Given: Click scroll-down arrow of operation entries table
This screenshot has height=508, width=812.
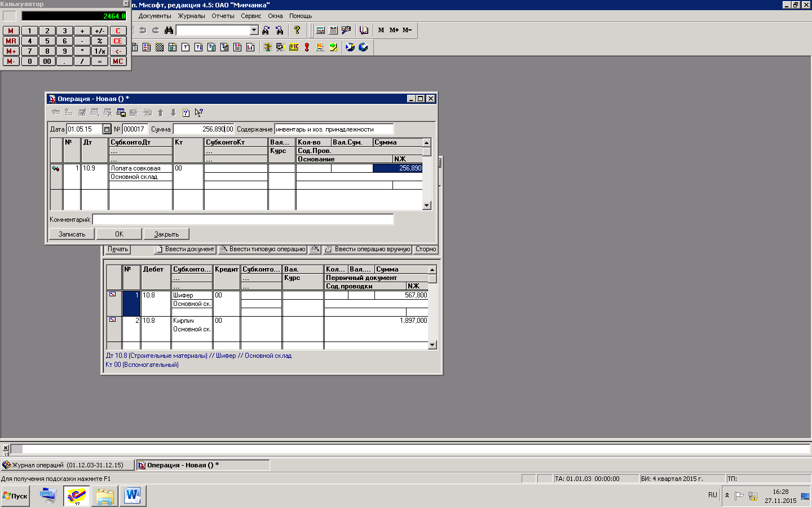Looking at the screenshot, I should [427, 205].
